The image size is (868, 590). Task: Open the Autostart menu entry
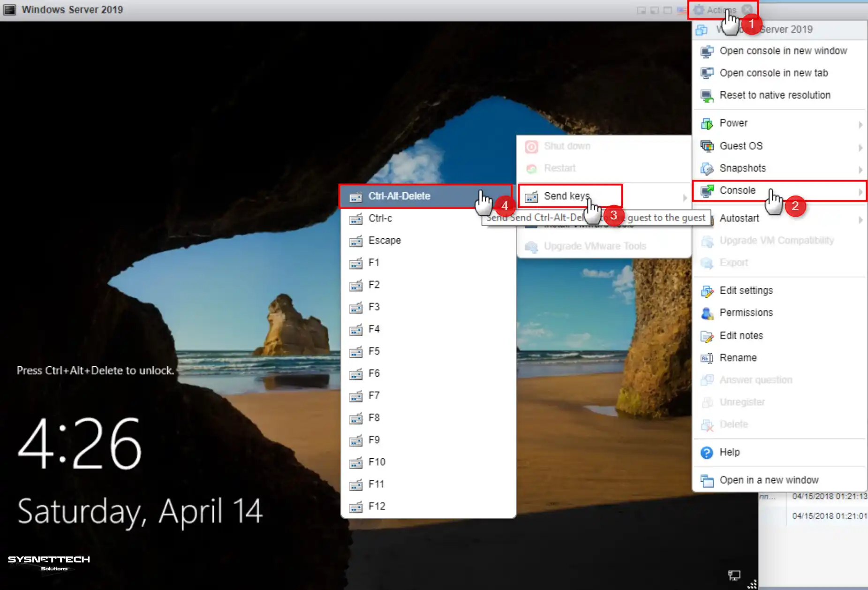pos(779,218)
